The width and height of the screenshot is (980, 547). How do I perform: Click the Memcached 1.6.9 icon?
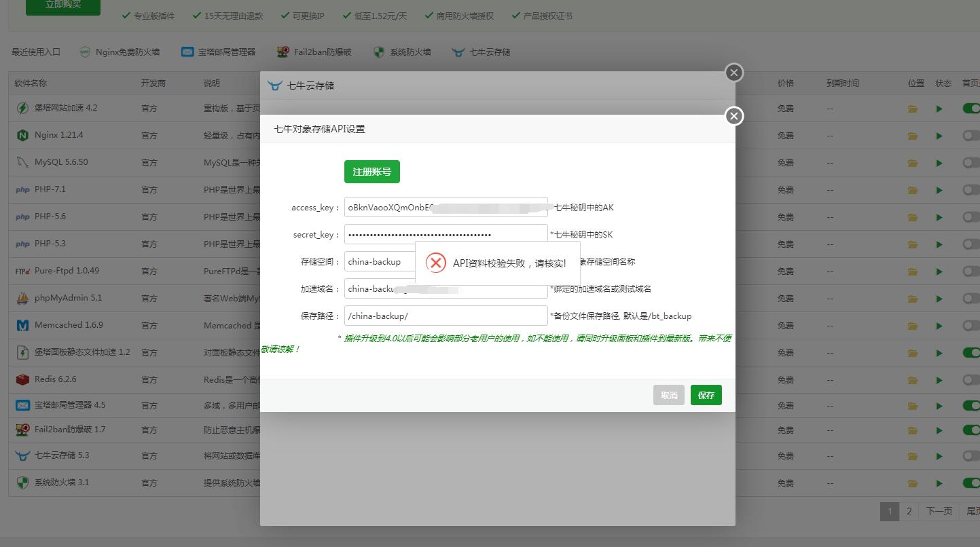[22, 325]
